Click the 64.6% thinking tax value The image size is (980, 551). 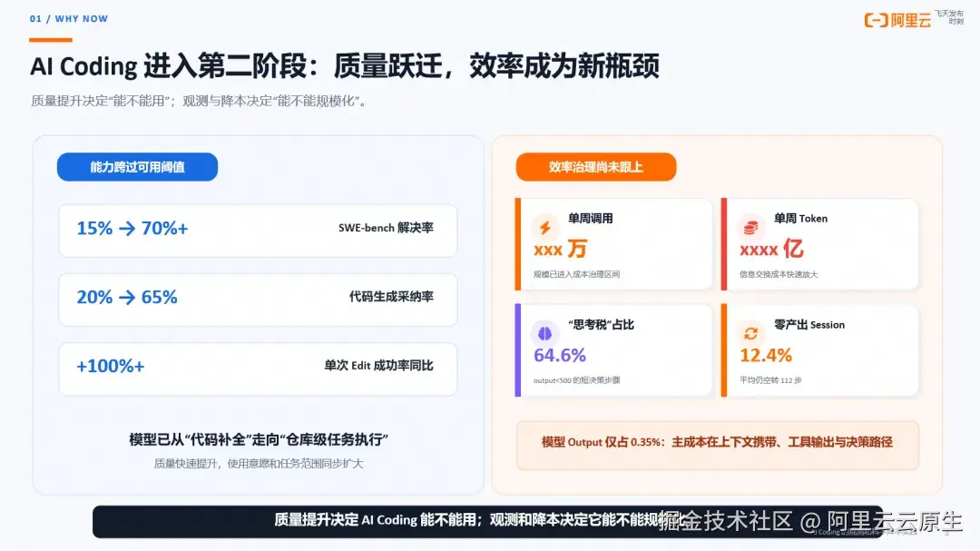559,355
